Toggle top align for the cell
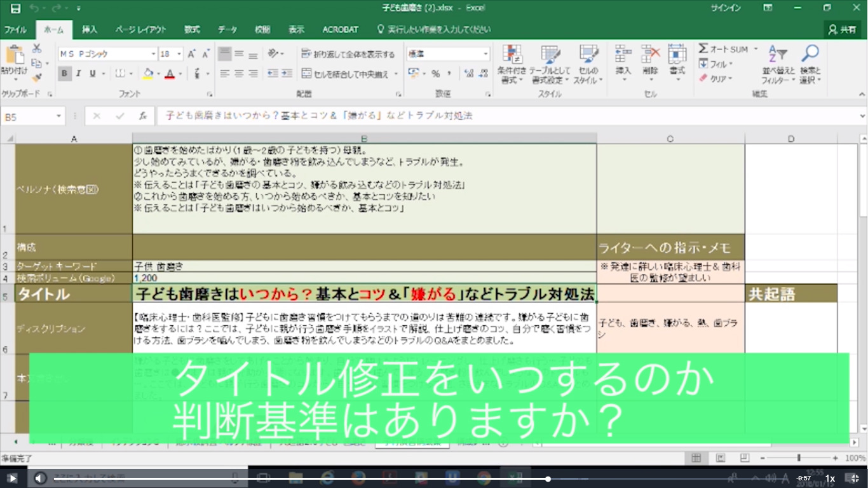Viewport: 868px width, 488px height. coord(224,54)
